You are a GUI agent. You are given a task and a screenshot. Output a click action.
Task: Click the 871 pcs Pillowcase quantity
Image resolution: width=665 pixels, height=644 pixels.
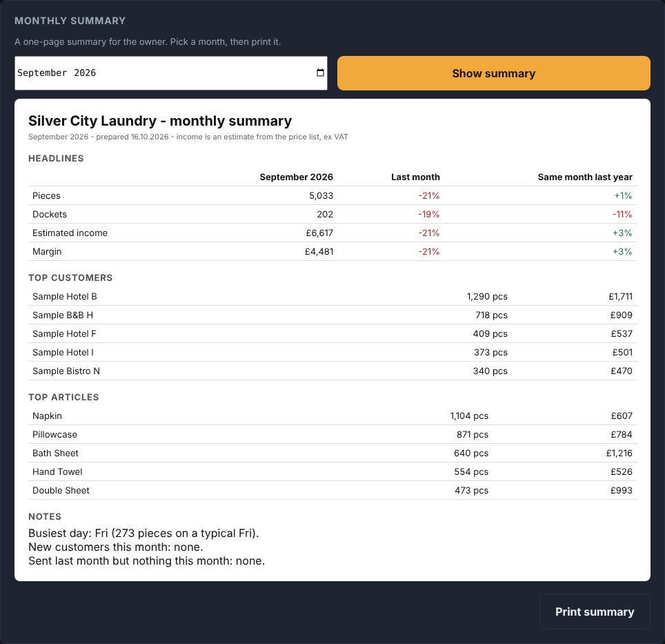pos(473,435)
